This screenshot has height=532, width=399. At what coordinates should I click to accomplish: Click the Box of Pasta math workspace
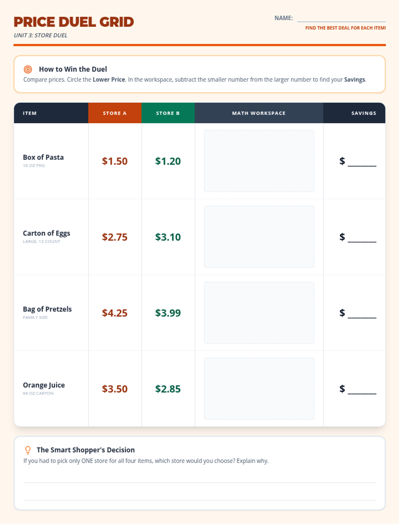click(x=259, y=161)
